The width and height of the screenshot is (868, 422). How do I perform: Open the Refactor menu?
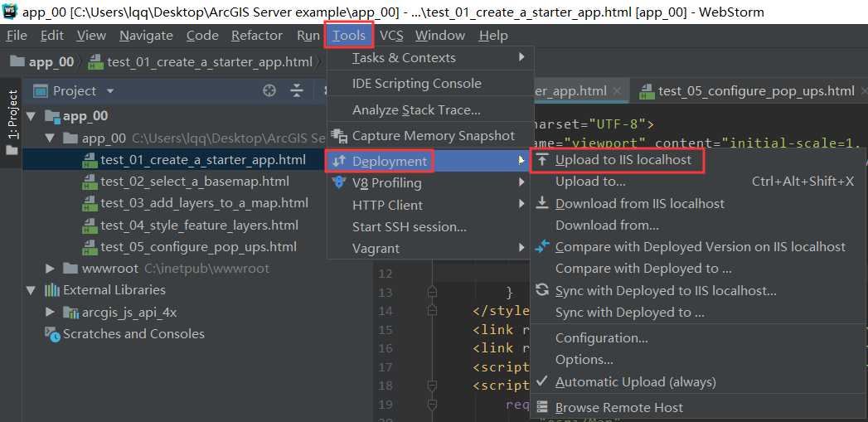257,36
